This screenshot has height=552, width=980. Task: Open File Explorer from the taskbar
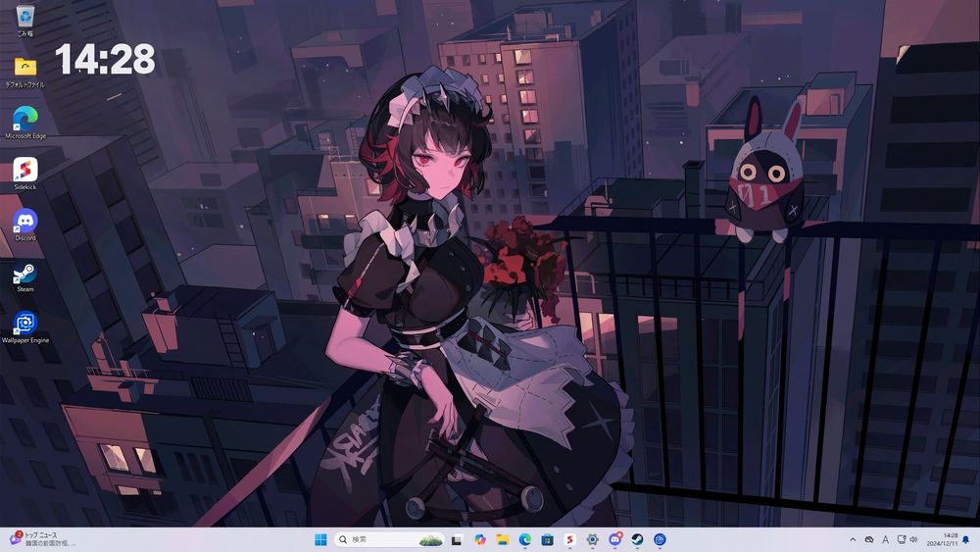503,539
